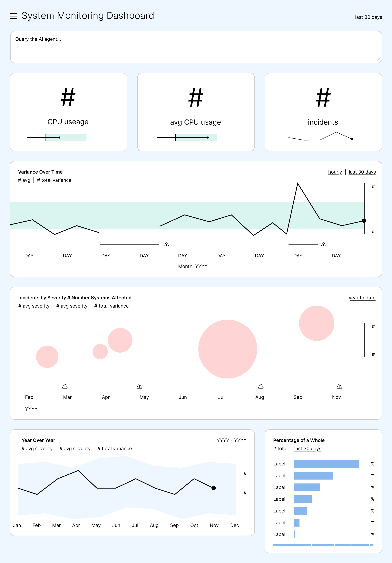Open the 'hourly' interval selector
392x563 pixels.
(335, 172)
